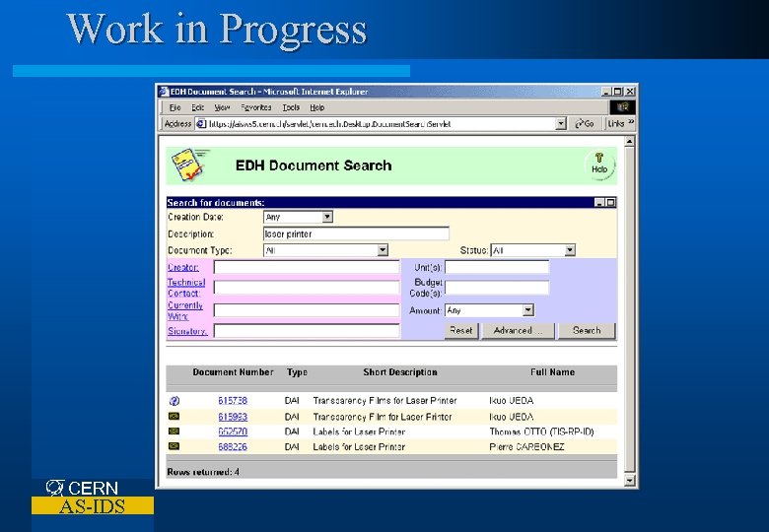The image size is (769, 532).
Task: Open the File menu
Action: 175,107
